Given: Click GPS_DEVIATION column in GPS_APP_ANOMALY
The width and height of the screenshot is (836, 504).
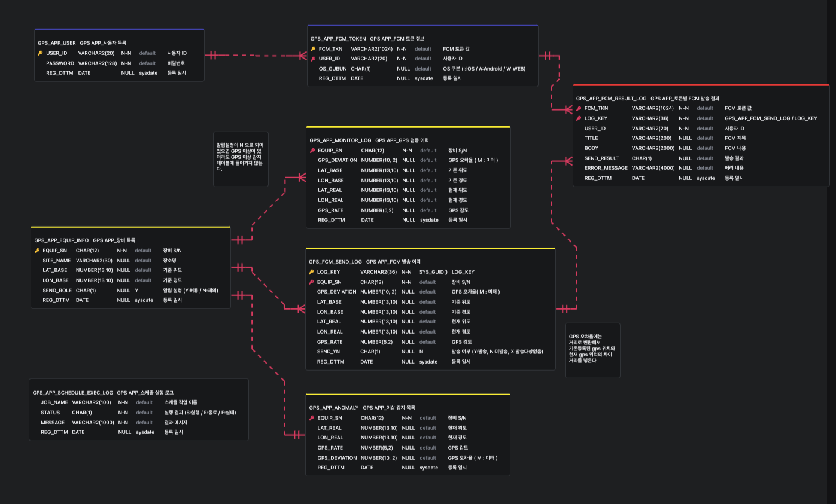Looking at the screenshot, I should [338, 458].
